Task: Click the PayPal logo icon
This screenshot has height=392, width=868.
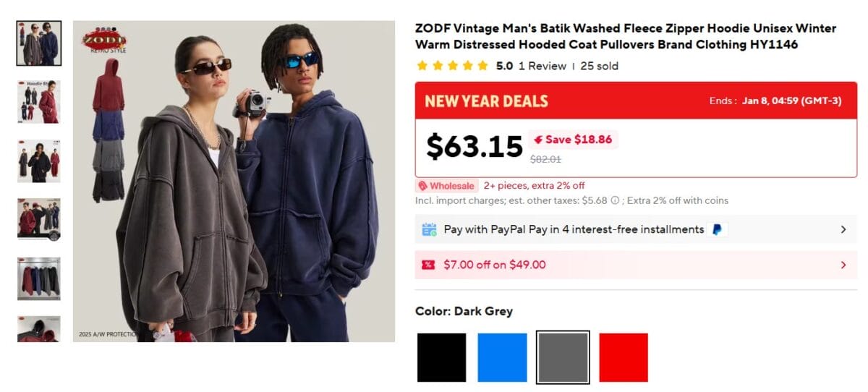Action: (717, 230)
